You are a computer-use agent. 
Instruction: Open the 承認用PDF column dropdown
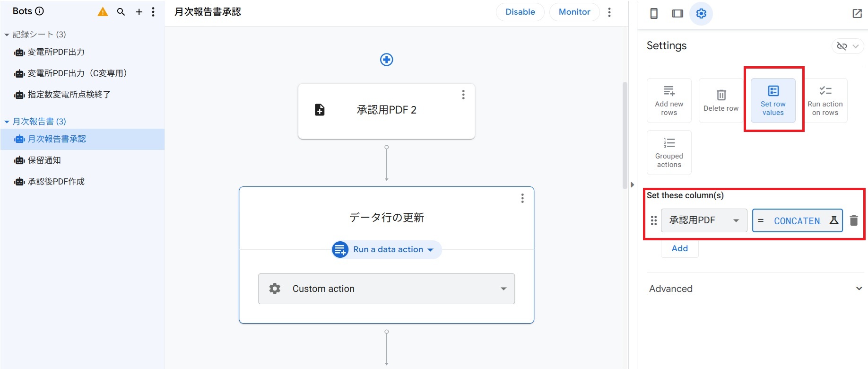tap(703, 220)
